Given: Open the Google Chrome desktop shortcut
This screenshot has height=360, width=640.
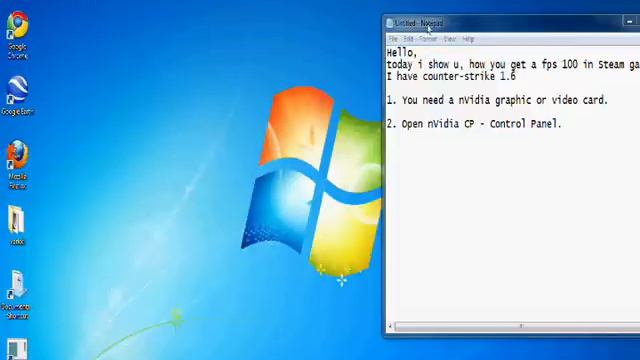Looking at the screenshot, I should point(18,35).
